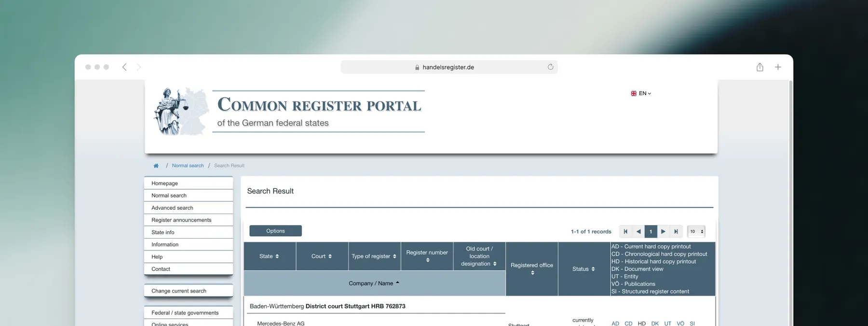Click the Mercedes-Benz AG company name

[281, 323]
